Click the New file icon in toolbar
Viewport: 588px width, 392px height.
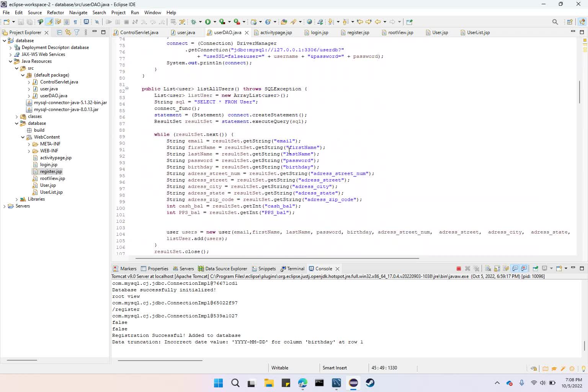7,22
